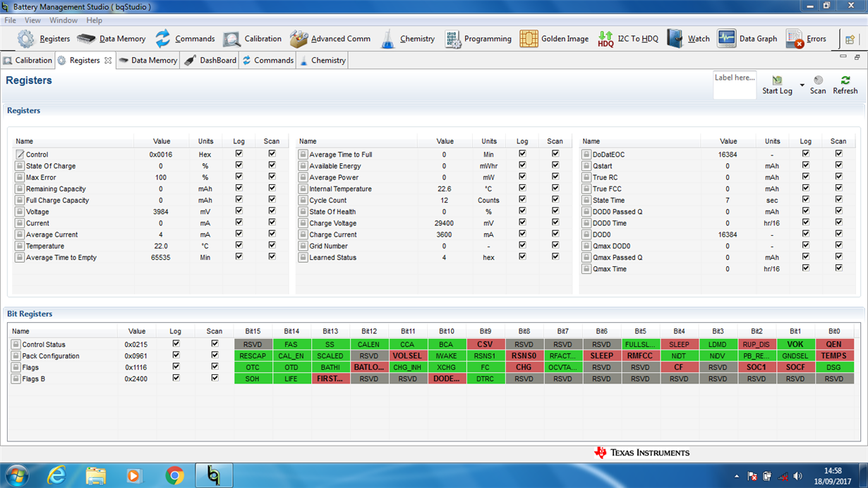The width and height of the screenshot is (868, 488).
Task: Open the View menu
Action: [32, 20]
